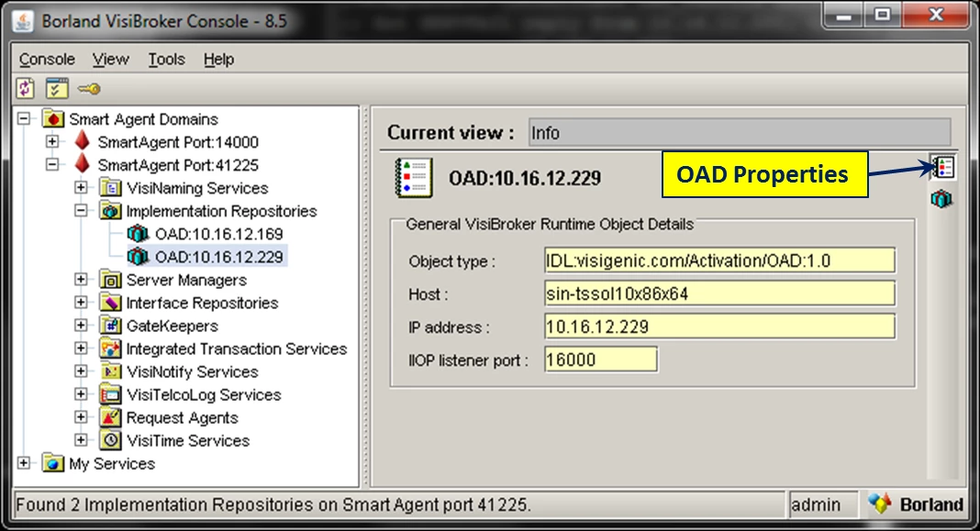Screen dimensions: 980x531
Task: Click the VisiTime Services clock icon
Action: click(111, 440)
